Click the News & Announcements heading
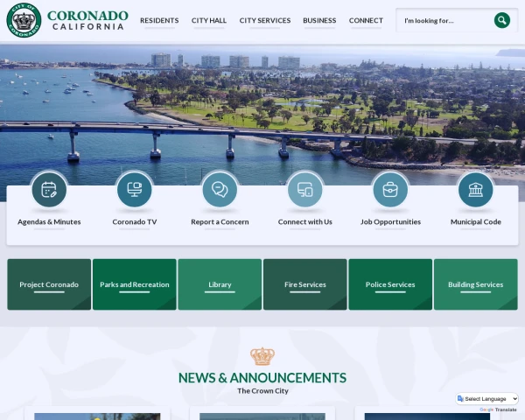The height and width of the screenshot is (420, 525). click(x=262, y=377)
